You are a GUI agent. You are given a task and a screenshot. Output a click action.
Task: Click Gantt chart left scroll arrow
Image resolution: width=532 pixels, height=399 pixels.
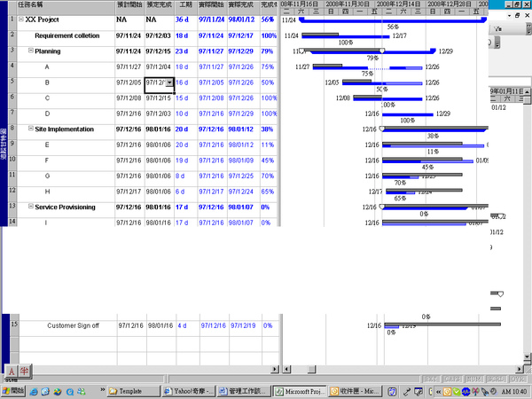[286, 369]
